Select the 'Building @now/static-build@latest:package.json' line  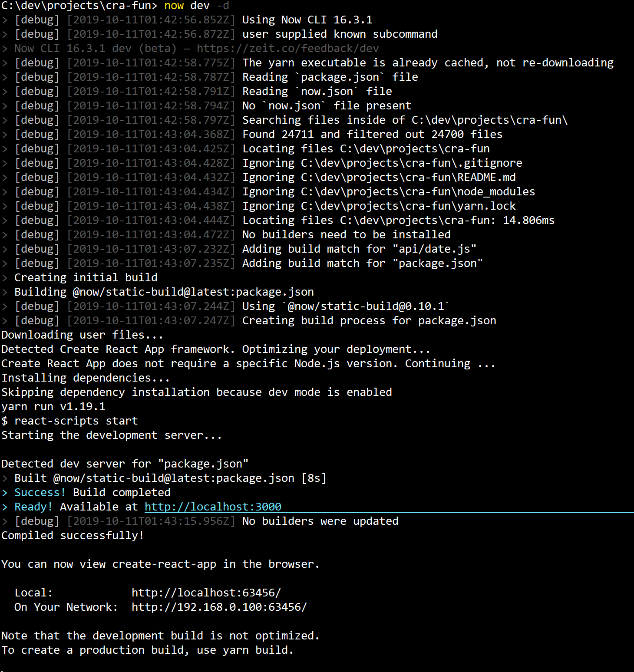[x=164, y=291]
